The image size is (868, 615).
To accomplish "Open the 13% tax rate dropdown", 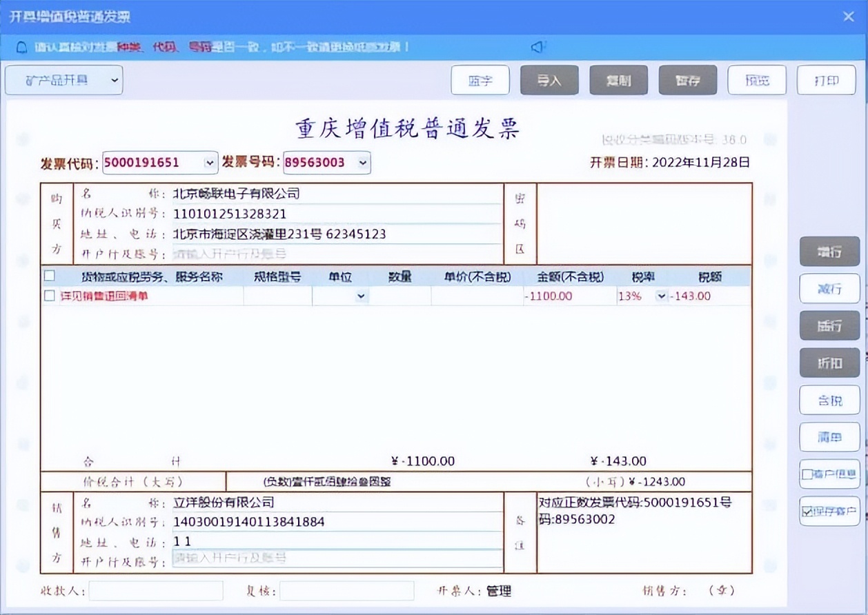I will 661,296.
